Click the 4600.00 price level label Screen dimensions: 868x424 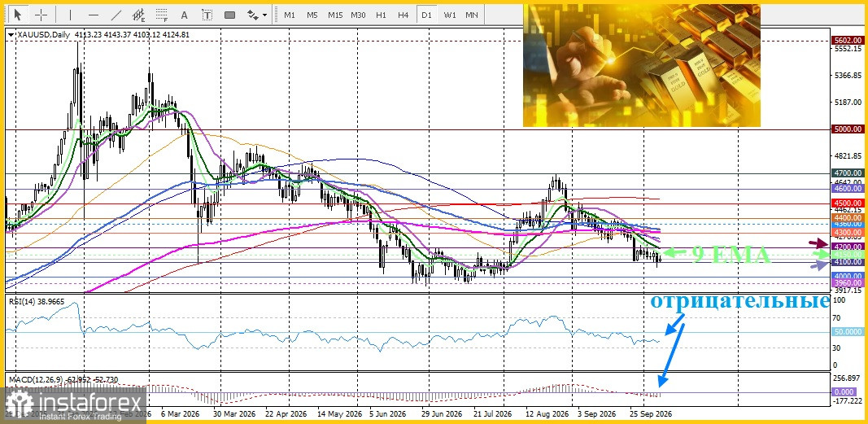pyautogui.click(x=848, y=188)
